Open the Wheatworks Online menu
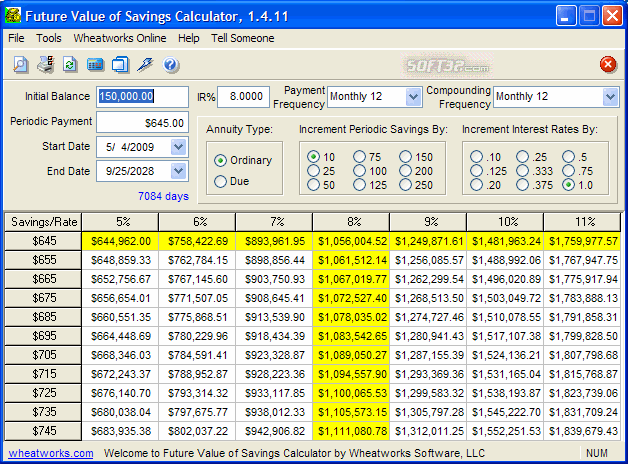The image size is (628, 464). click(x=120, y=38)
